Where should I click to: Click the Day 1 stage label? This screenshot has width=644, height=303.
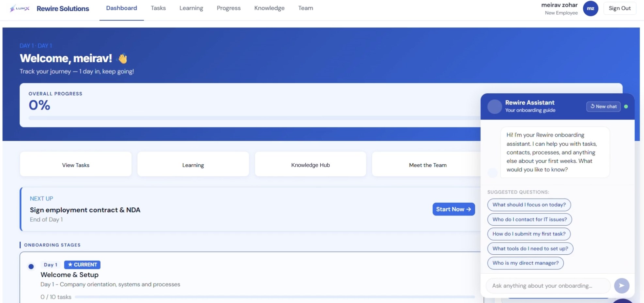pyautogui.click(x=51, y=265)
